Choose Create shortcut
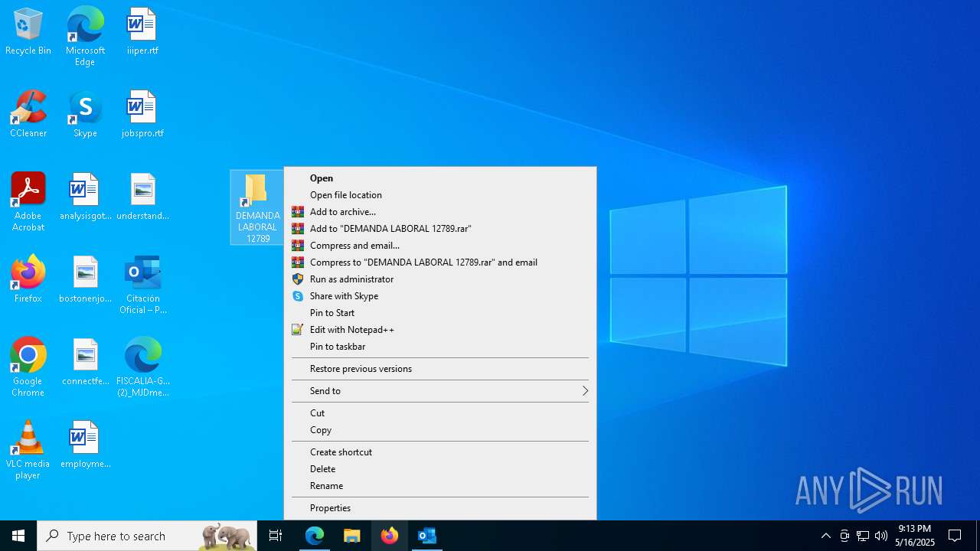Image resolution: width=980 pixels, height=551 pixels. point(440,452)
